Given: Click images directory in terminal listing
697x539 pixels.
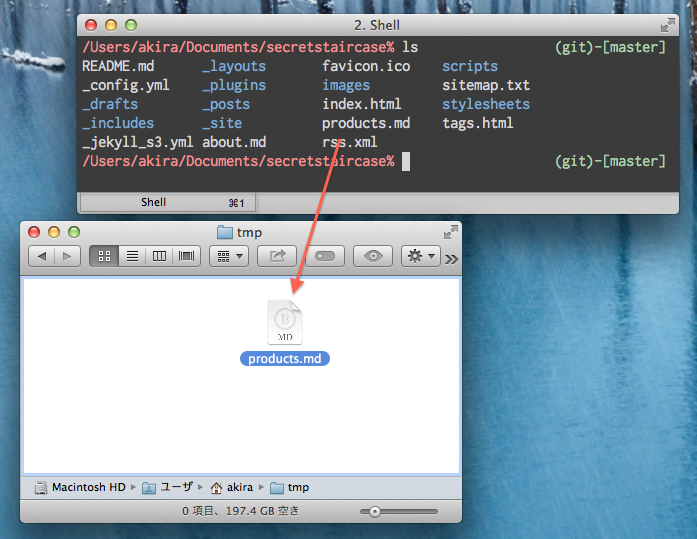Looking at the screenshot, I should (346, 85).
